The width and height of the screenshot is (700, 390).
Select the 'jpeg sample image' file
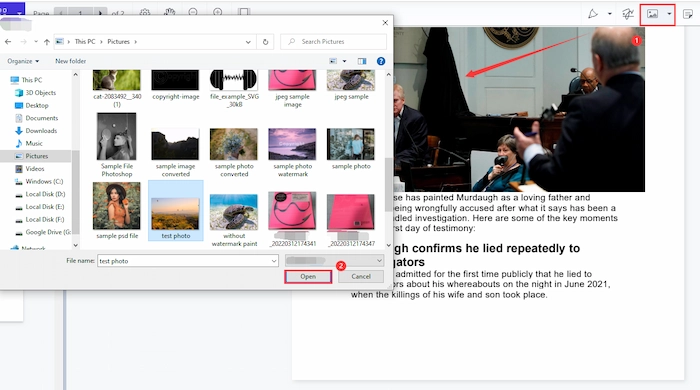pyautogui.click(x=292, y=89)
